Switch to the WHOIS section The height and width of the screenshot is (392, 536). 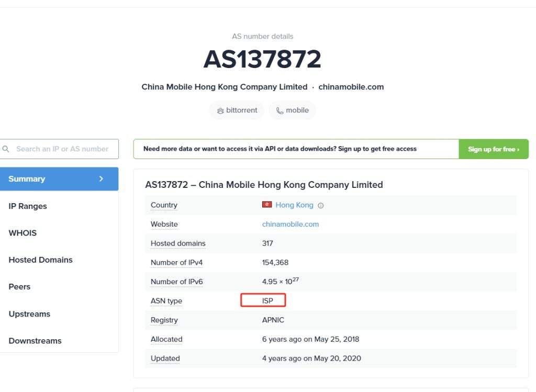pos(23,233)
